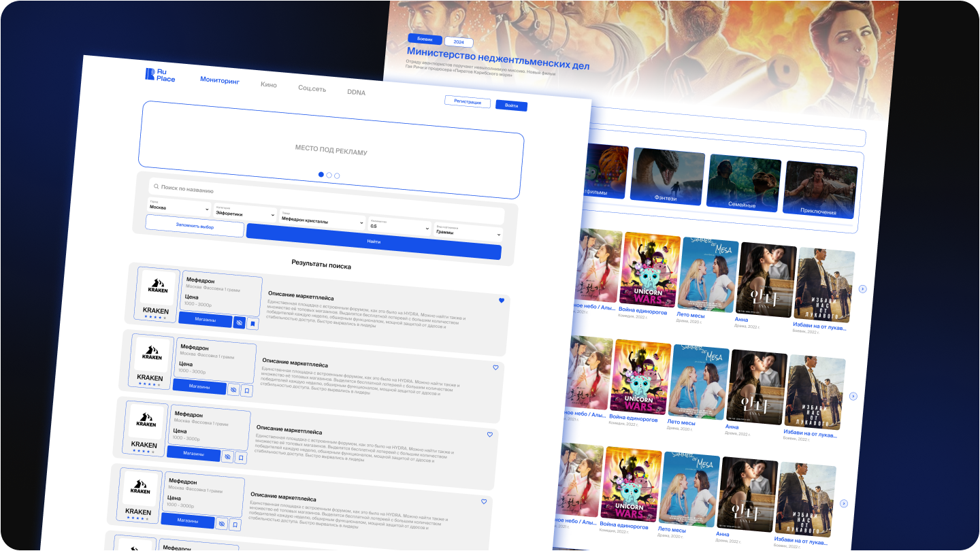Image resolution: width=980 pixels, height=551 pixels.
Task: Click the 2024 year tag on the movie banner
Action: [x=459, y=41]
